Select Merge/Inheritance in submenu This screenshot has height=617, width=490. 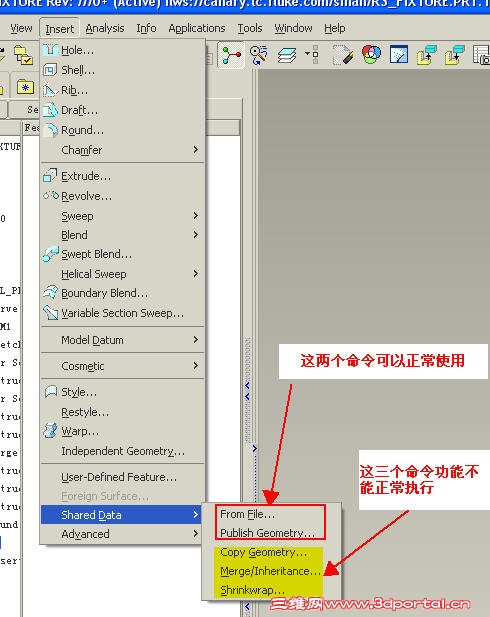tap(271, 571)
